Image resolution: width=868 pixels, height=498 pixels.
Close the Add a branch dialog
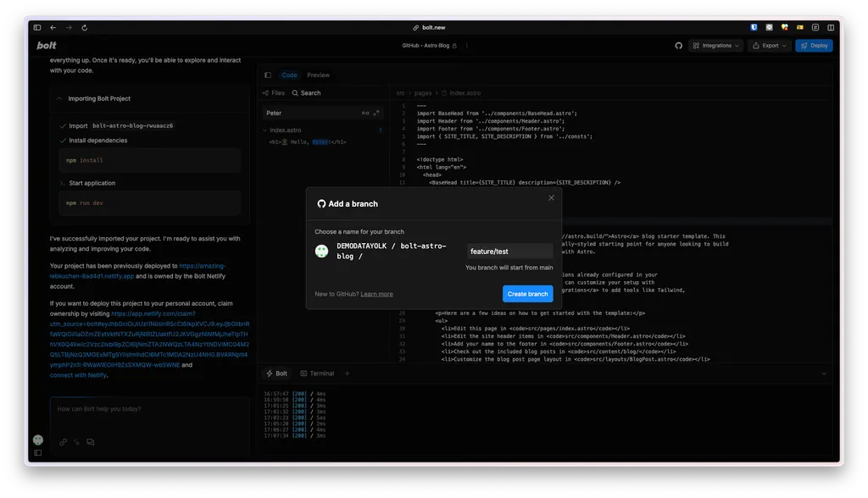551,197
